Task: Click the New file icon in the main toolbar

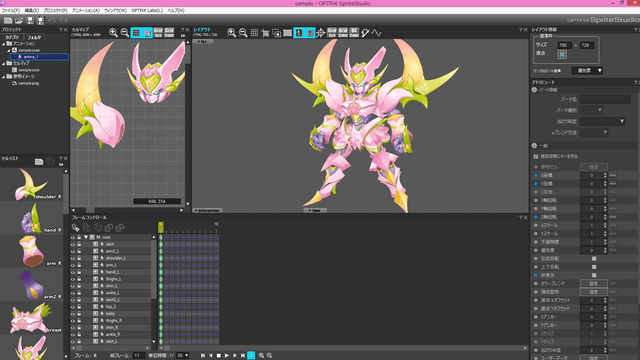Action: click(x=8, y=20)
